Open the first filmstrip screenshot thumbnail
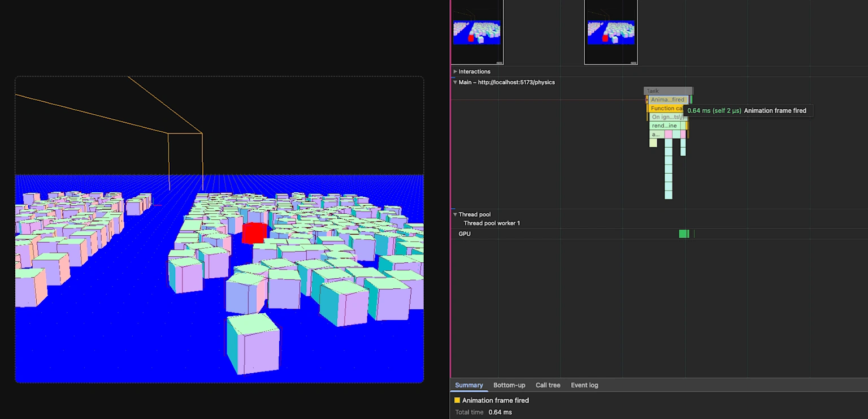The image size is (868, 419). coord(477,32)
